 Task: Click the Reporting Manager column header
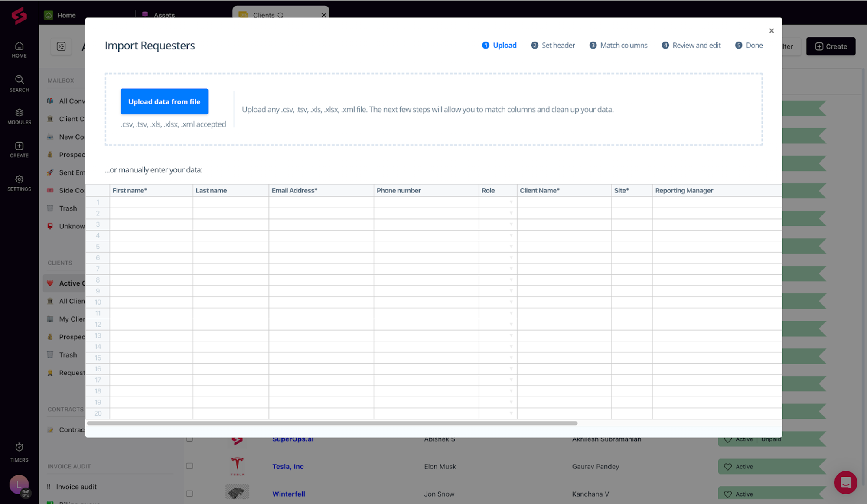[x=717, y=191]
